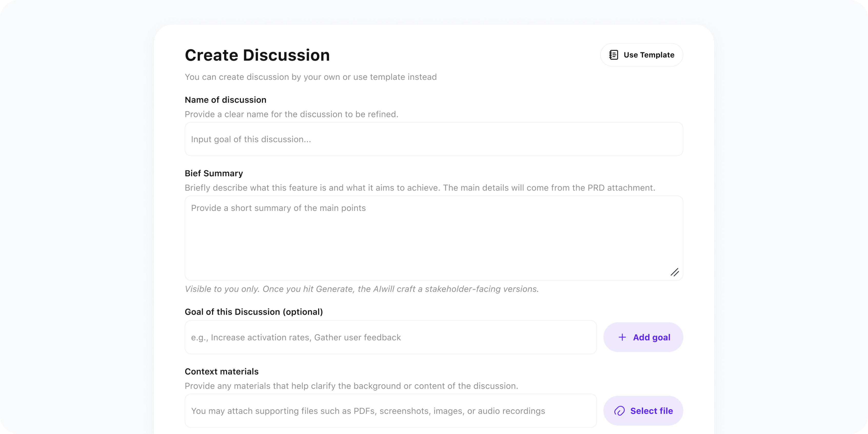Select a file for context materials

643,411
